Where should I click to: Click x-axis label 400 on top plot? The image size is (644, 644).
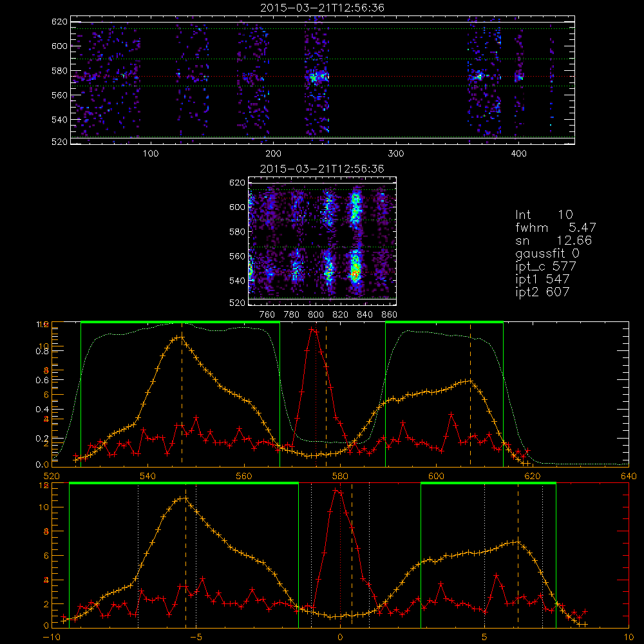(518, 154)
